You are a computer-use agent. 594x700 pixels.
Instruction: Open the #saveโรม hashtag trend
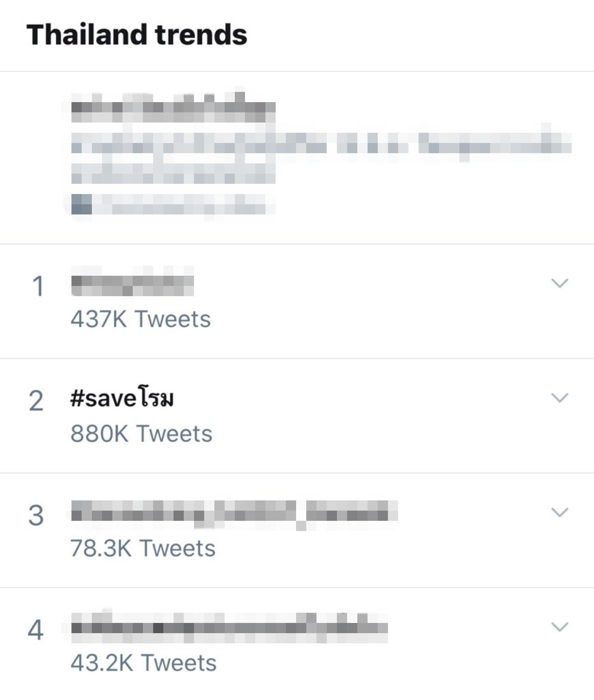(122, 398)
